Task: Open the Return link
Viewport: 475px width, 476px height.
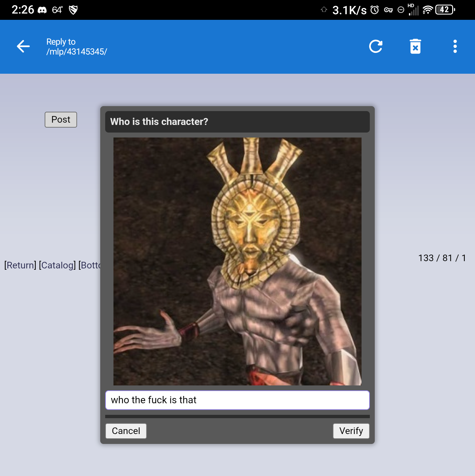Action: [x=20, y=265]
